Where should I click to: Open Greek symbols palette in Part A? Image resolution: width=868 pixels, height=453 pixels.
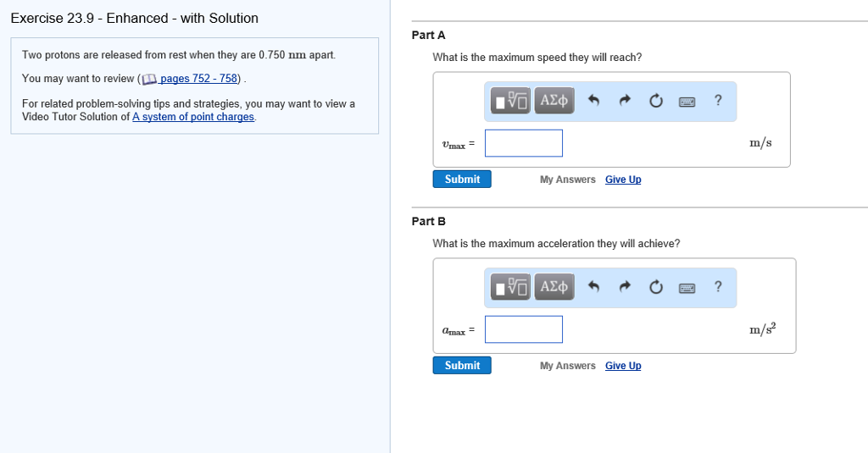coord(554,101)
